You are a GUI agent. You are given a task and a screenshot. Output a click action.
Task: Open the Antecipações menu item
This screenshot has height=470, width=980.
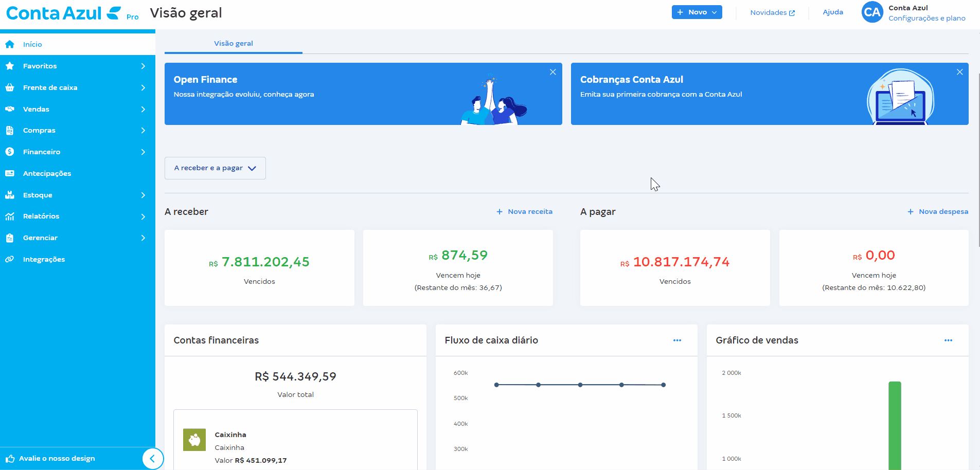pyautogui.click(x=78, y=173)
